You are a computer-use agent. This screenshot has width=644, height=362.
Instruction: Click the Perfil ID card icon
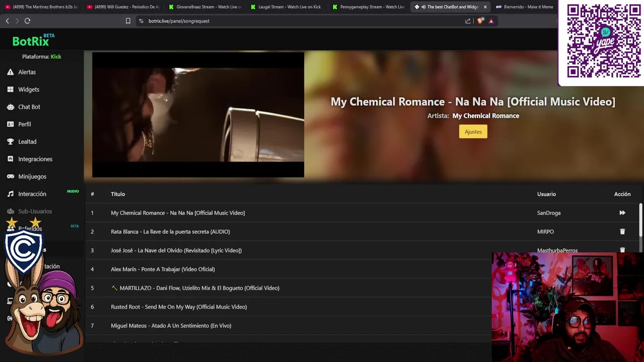click(10, 124)
